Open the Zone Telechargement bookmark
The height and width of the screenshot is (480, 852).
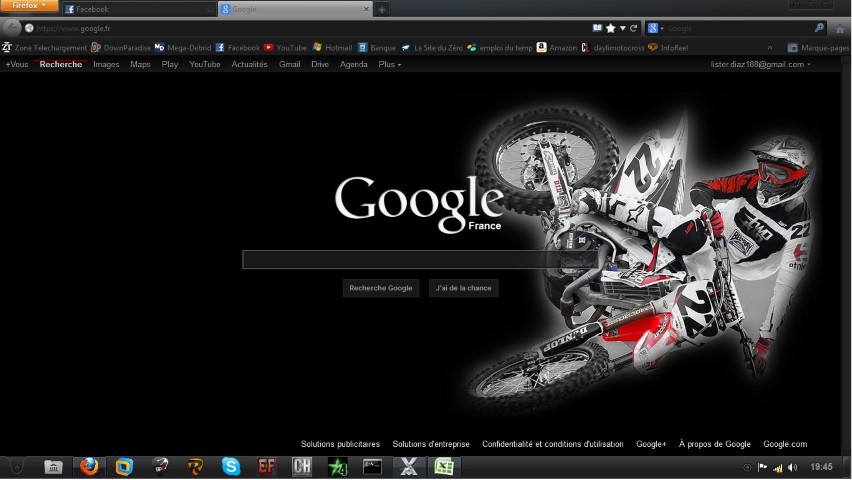45,48
